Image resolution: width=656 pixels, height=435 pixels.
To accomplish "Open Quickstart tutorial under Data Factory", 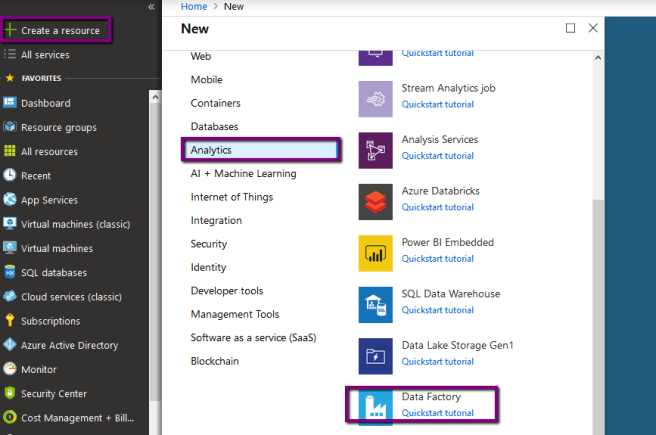I will (x=437, y=413).
